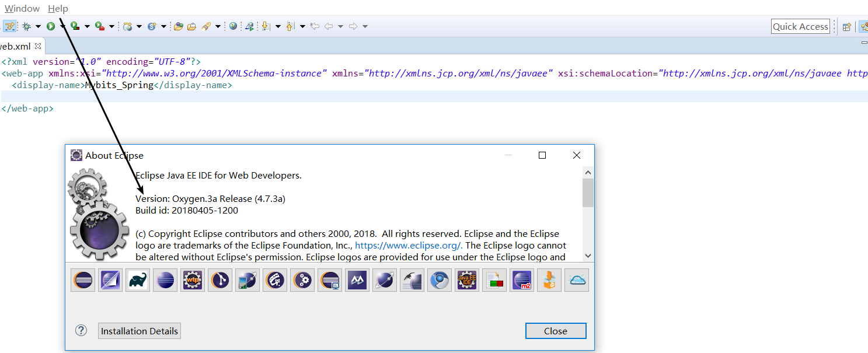Run the application with the green Run button
The width and height of the screenshot is (868, 353).
[51, 26]
